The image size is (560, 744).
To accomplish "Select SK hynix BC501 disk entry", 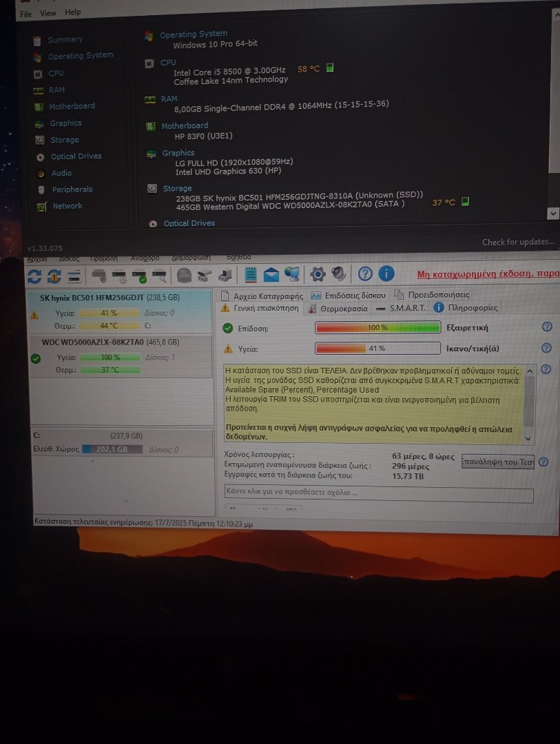I will coord(121,311).
